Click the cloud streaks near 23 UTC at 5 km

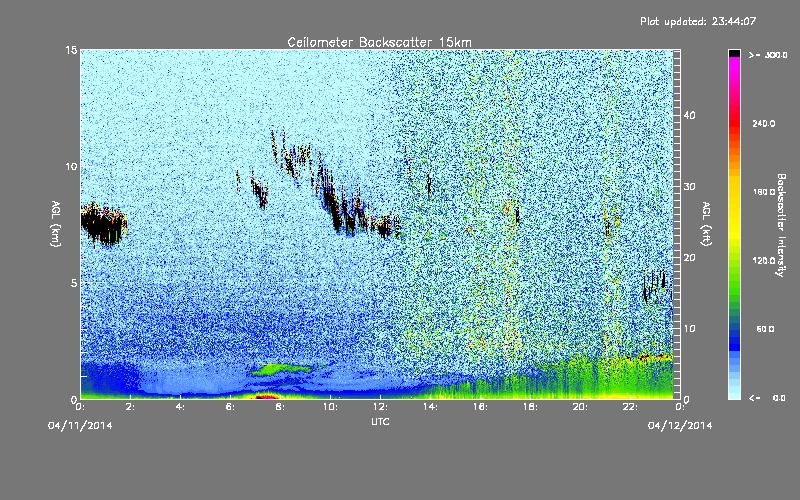point(655,287)
